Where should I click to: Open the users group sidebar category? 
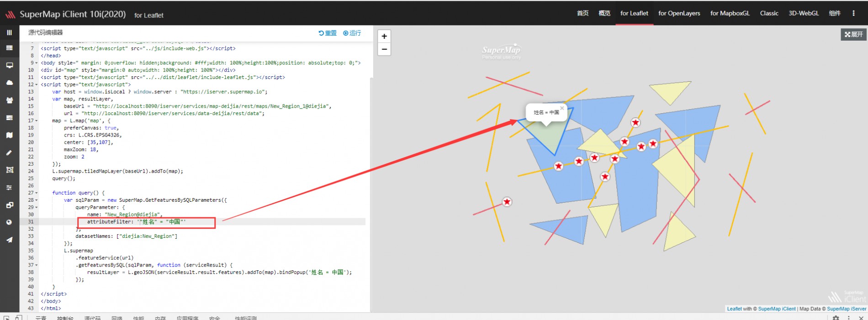9,100
